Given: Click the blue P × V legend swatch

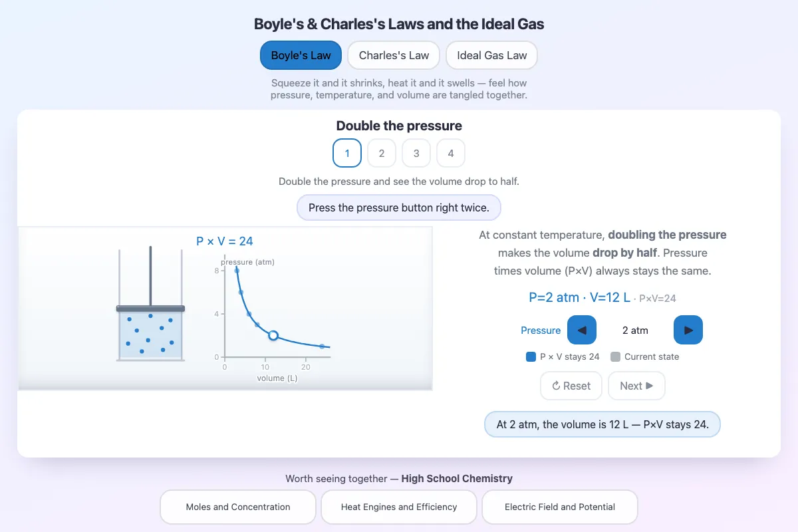Looking at the screenshot, I should coord(531,357).
